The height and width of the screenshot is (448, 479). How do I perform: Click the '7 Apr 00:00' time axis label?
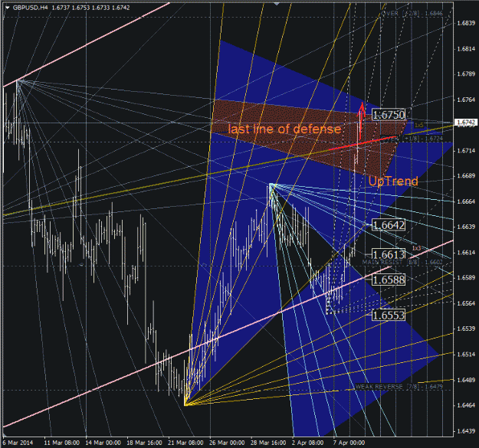coord(349,443)
